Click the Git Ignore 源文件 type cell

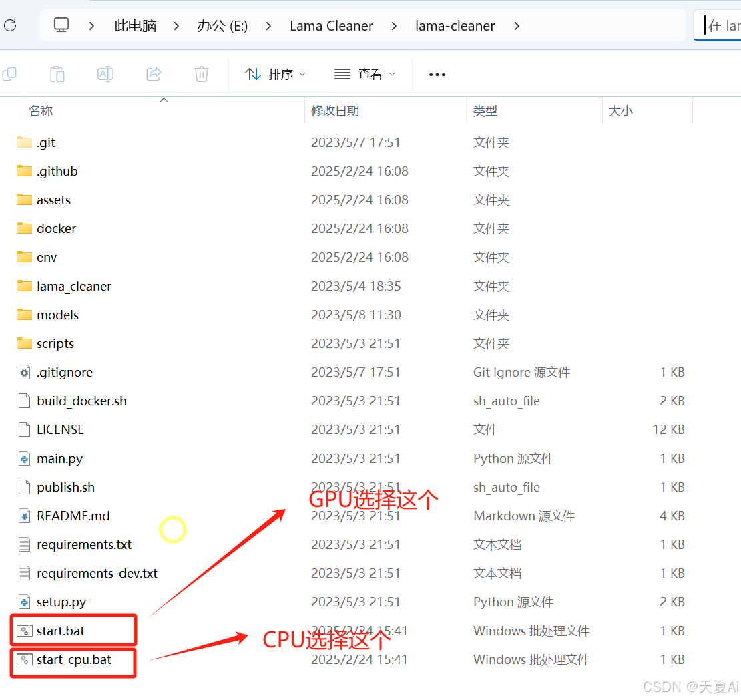coord(522,373)
